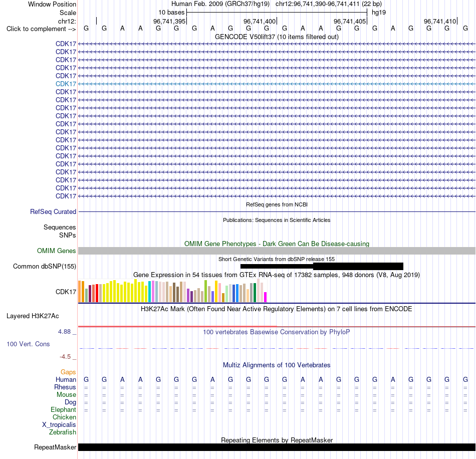Click the OMIM Genes track label

(56, 251)
